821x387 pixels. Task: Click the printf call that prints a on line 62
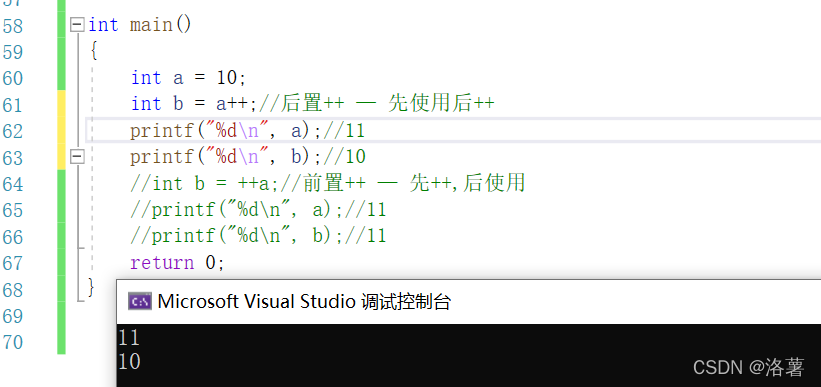pyautogui.click(x=226, y=130)
